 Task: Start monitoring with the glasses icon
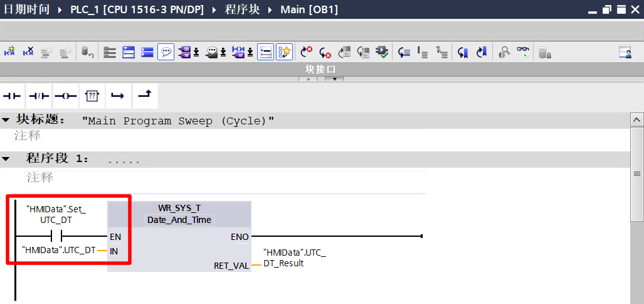523,52
